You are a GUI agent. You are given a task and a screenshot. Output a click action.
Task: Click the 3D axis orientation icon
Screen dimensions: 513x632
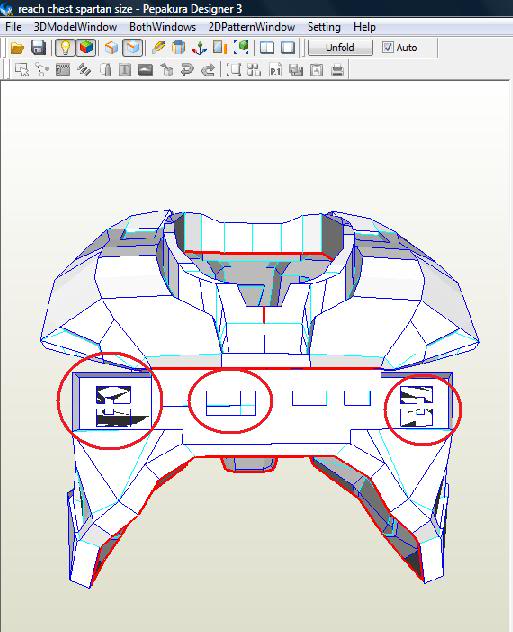pyautogui.click(x=199, y=48)
